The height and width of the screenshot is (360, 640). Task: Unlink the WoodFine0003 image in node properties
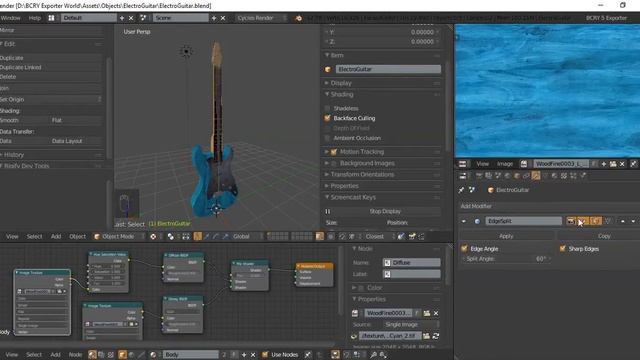(436, 313)
